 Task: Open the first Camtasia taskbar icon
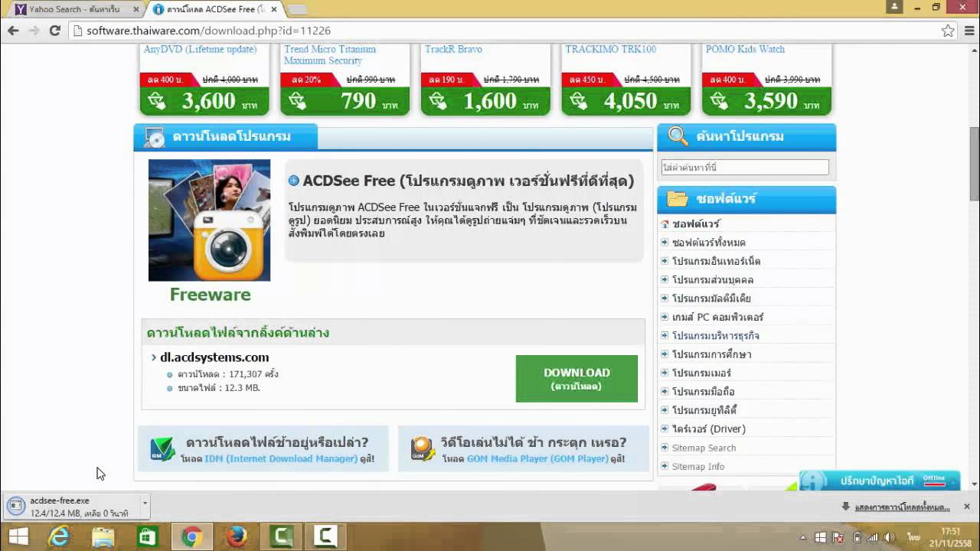[281, 536]
